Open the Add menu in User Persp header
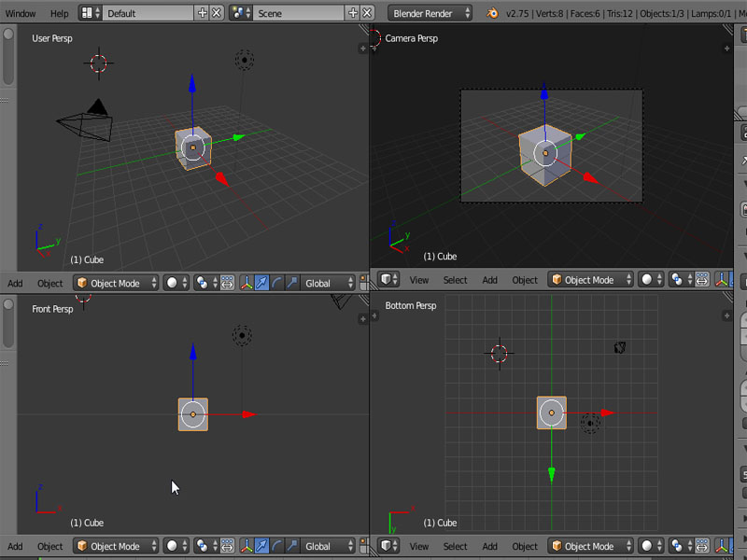The image size is (747, 560). pos(15,284)
